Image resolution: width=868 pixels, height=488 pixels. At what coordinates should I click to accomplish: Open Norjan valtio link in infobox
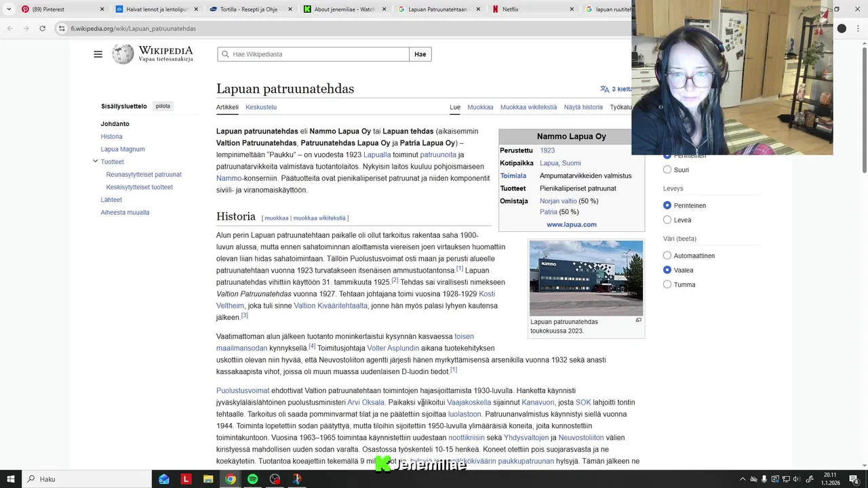coord(558,201)
